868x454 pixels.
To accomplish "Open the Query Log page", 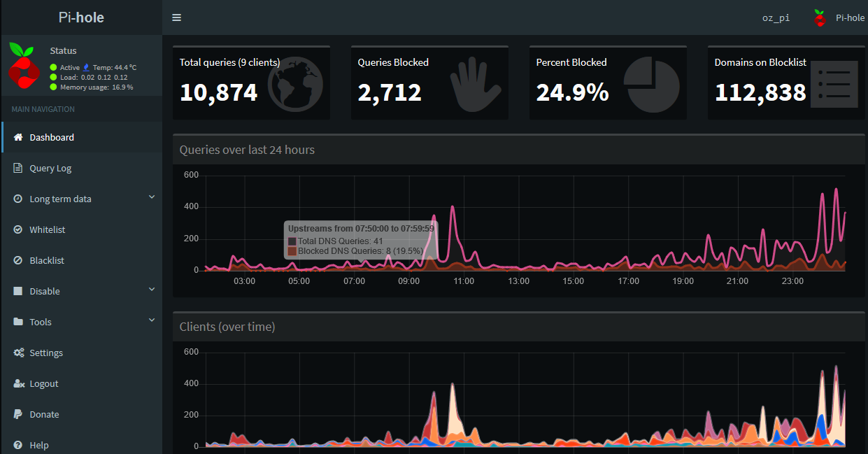I will tap(50, 168).
